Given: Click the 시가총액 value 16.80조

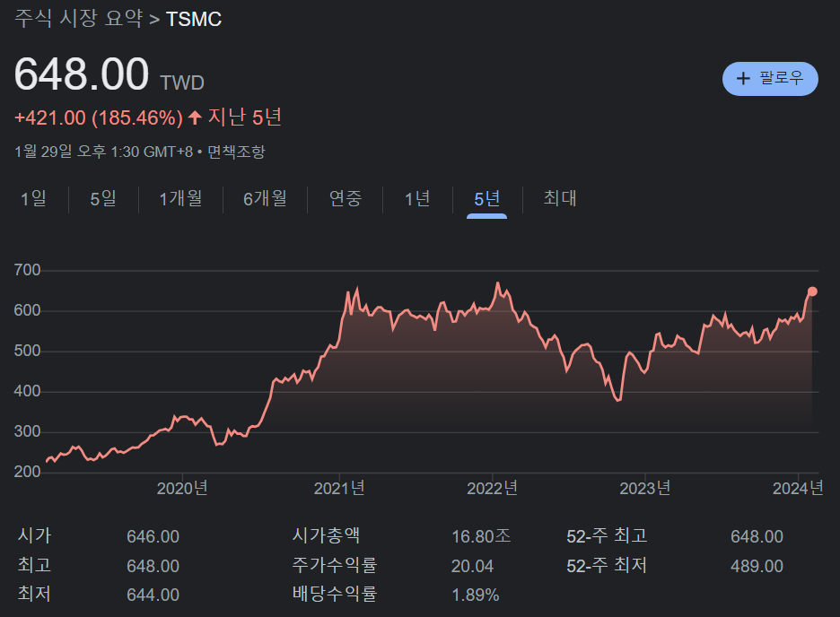Looking at the screenshot, I should [x=481, y=536].
